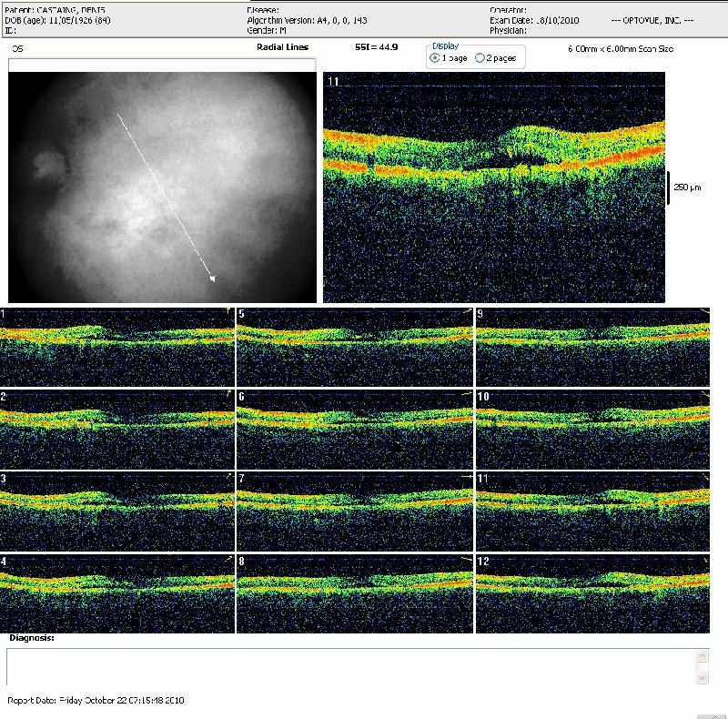
Task: Choose radial scan thumbnail 4
Action: tap(116, 592)
